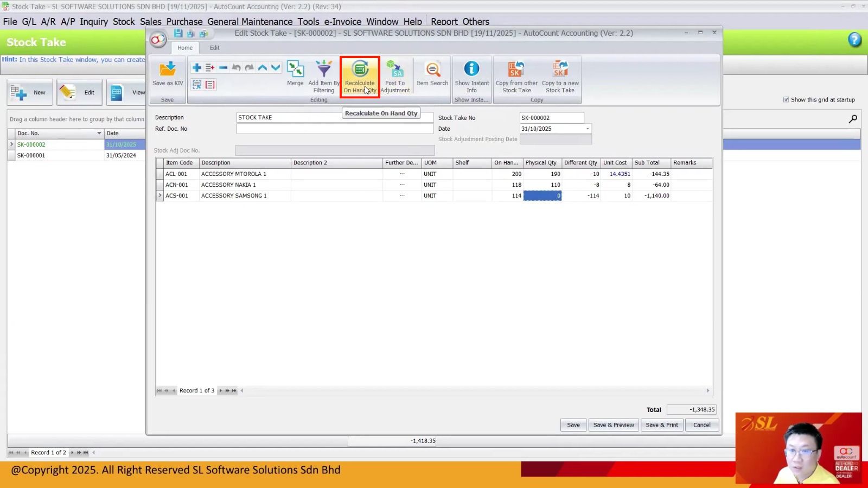The width and height of the screenshot is (868, 488).
Task: Open the e-Invoice menu
Action: (x=343, y=22)
